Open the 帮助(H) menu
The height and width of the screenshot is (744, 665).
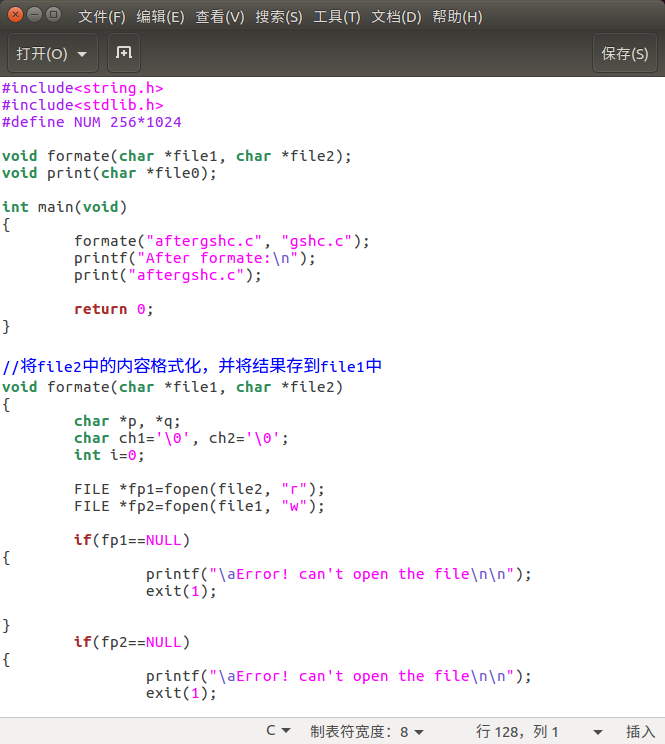click(x=457, y=17)
